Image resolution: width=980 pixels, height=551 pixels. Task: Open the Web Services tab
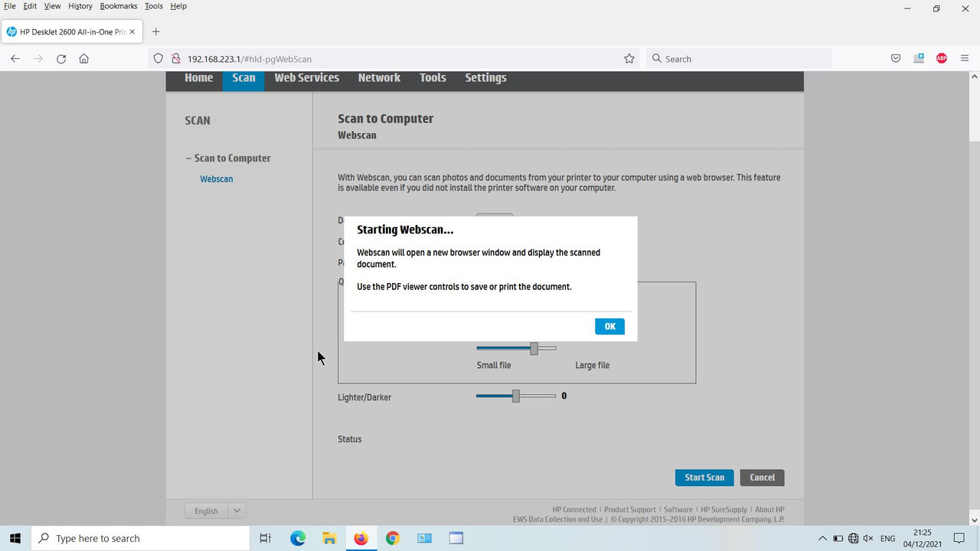(306, 78)
